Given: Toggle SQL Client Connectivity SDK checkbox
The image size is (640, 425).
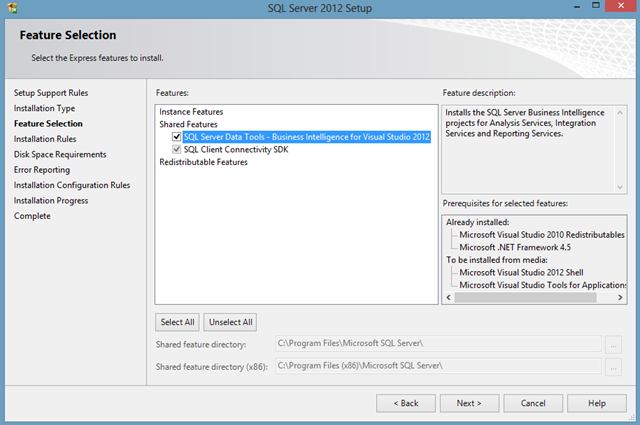Looking at the screenshot, I should tap(176, 149).
